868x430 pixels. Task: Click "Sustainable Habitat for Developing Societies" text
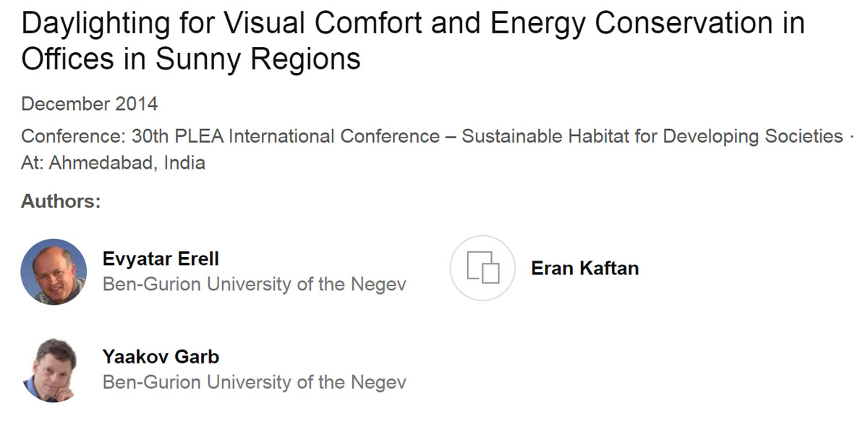(x=652, y=137)
